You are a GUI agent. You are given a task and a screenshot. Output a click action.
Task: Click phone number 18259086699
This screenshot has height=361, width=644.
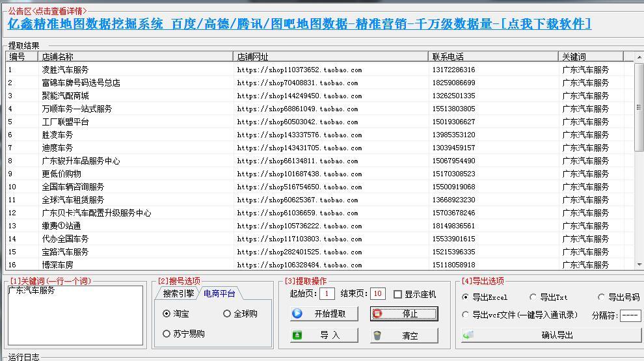click(453, 83)
